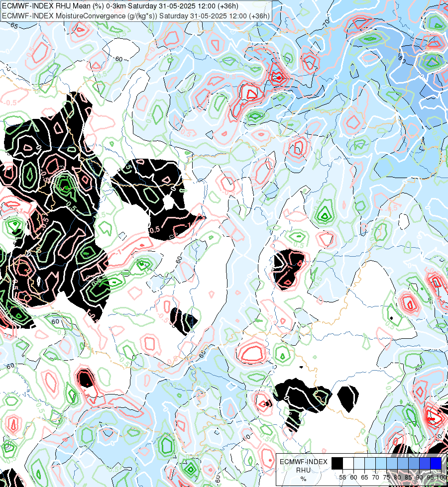This screenshot has height=487, width=448.
Task: Click the legend swatch between 75 and 80
Action: tap(392, 463)
